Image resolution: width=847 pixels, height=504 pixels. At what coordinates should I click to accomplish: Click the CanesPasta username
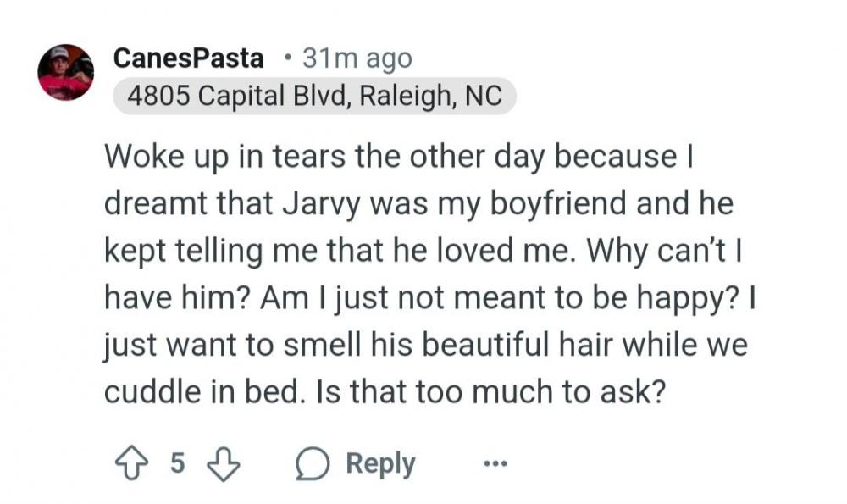(188, 58)
